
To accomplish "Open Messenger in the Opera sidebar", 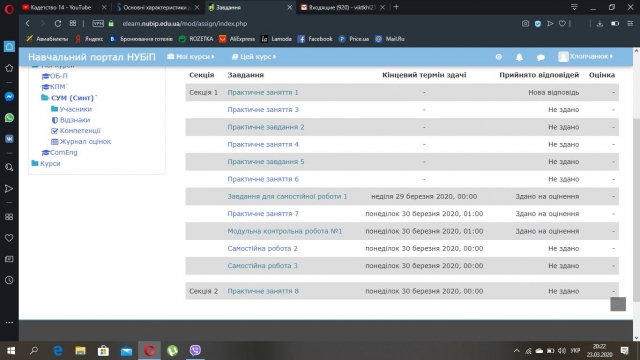I will coord(9,97).
